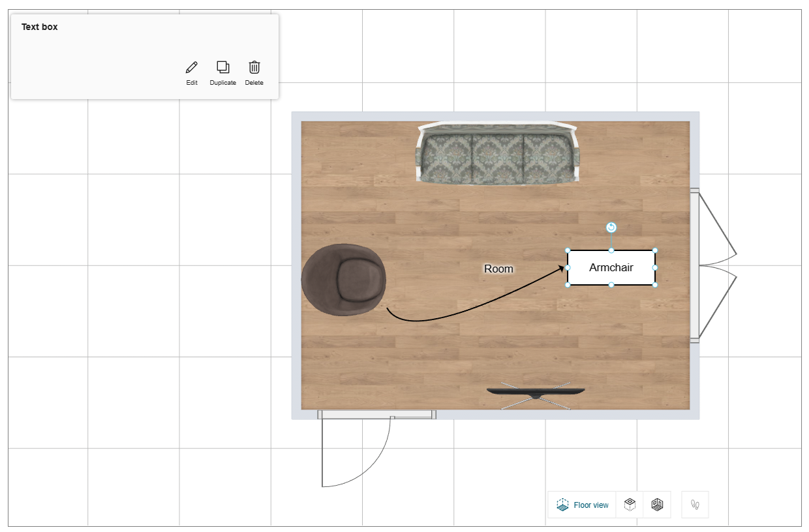
Task: Click the Room label text
Action: [x=498, y=269]
